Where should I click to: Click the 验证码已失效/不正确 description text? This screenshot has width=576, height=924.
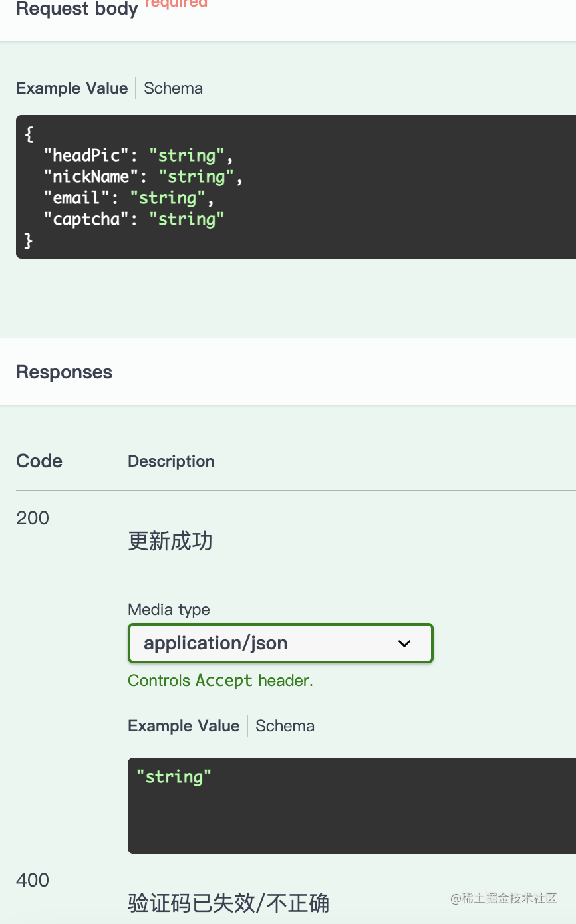tap(228, 903)
